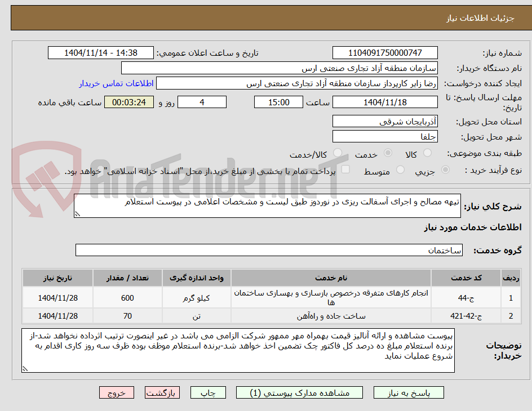This screenshot has width=532, height=411.
Task: Click the کد خدمت column header
Action: point(466,278)
